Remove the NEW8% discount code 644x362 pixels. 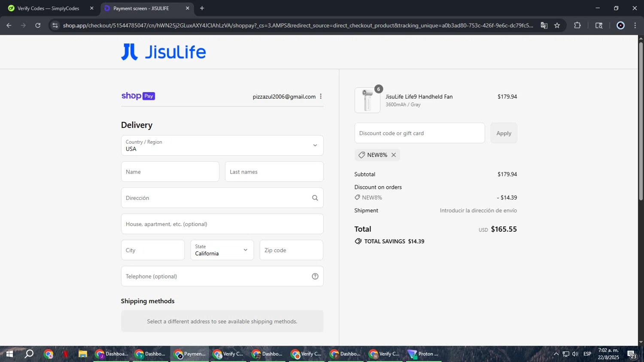tap(394, 155)
